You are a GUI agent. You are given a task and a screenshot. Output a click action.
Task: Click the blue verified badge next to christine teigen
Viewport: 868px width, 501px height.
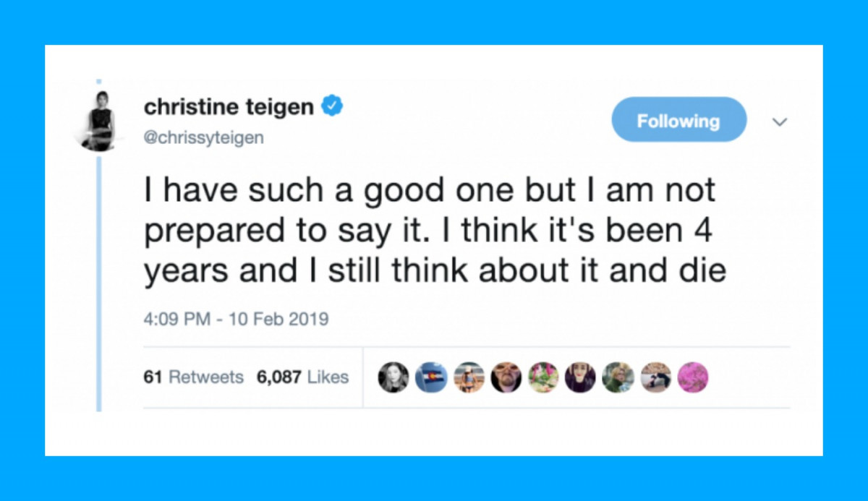(333, 106)
